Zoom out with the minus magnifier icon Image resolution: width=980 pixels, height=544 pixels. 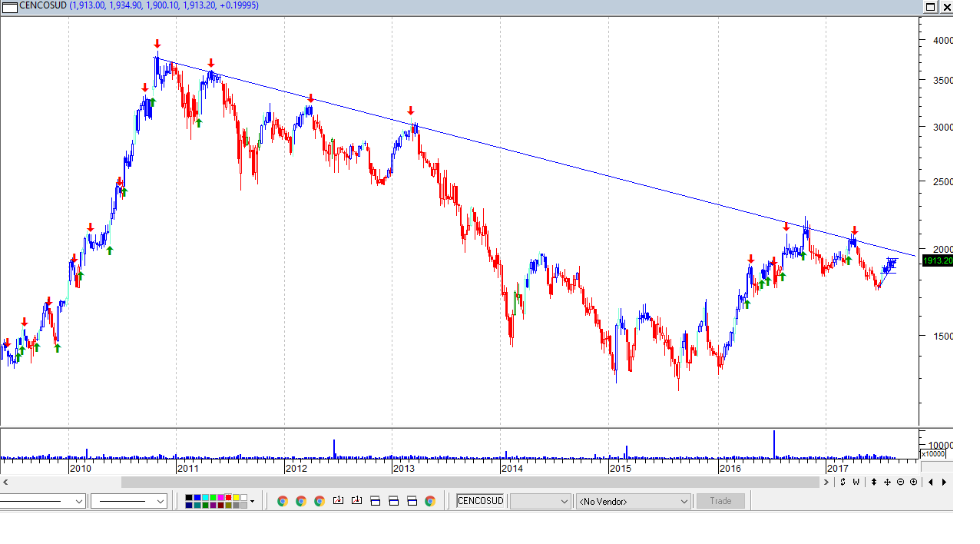(900, 482)
